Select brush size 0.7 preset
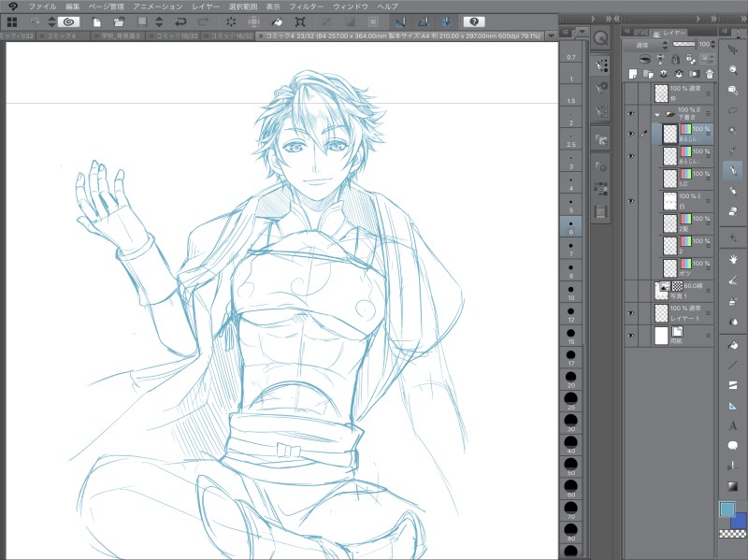 coord(571,52)
